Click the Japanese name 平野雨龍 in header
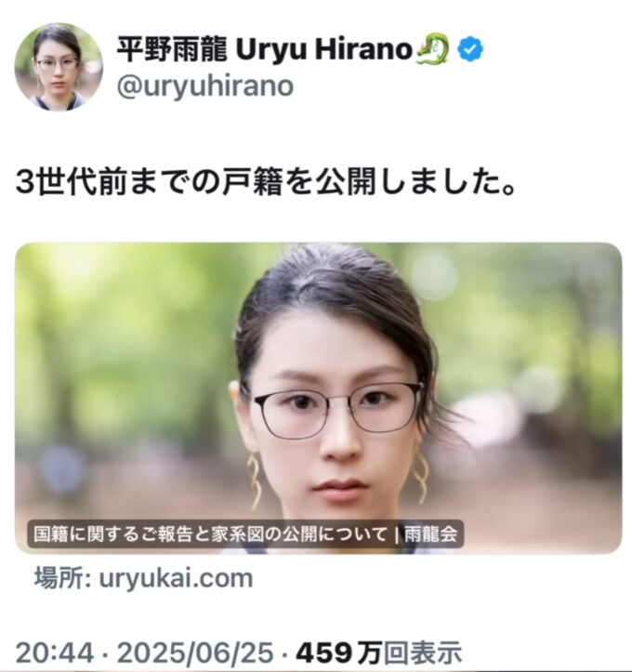The image size is (632, 672). coord(171,49)
